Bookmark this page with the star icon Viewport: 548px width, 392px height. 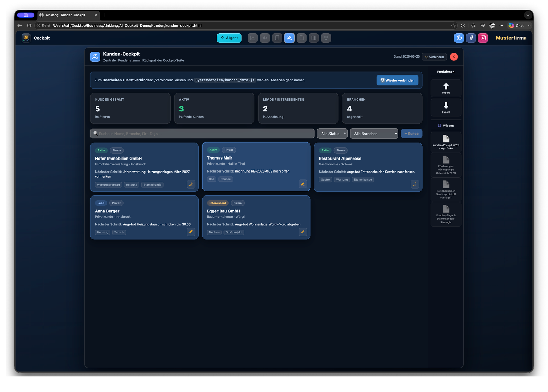point(453,26)
